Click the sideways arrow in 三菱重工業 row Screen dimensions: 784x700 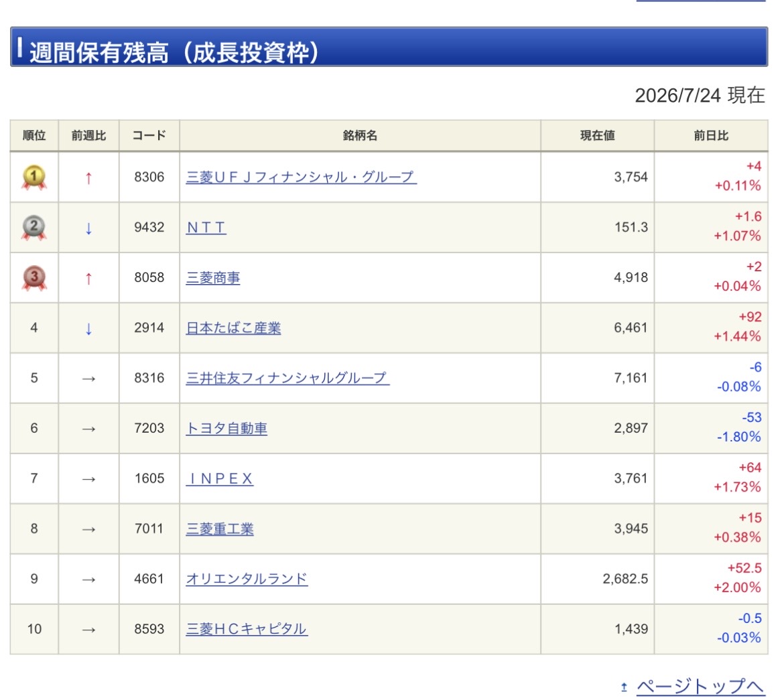pos(88,529)
